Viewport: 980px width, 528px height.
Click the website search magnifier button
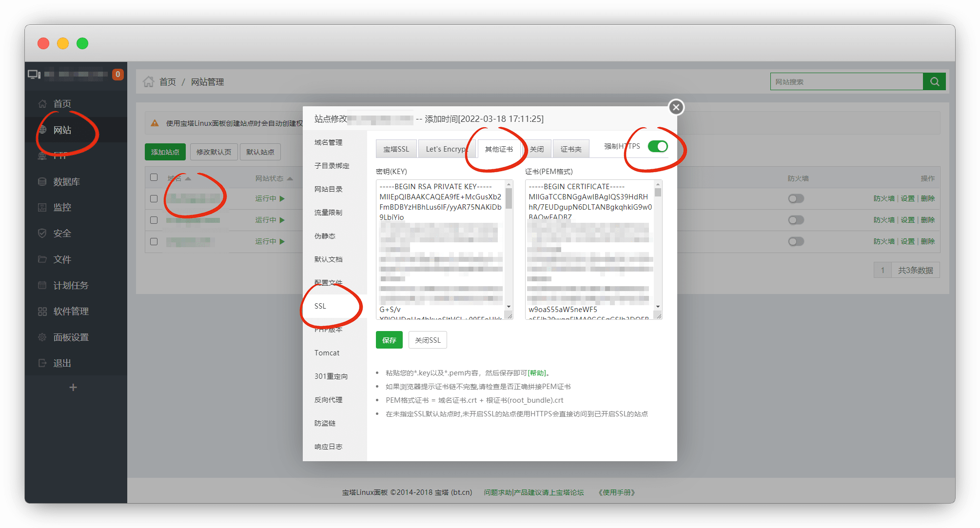click(x=934, y=82)
